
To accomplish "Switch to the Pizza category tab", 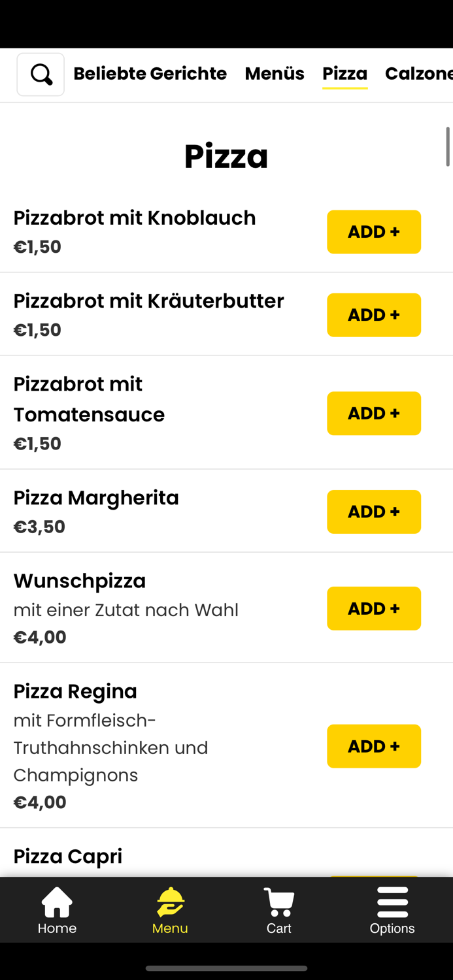I will [x=344, y=73].
